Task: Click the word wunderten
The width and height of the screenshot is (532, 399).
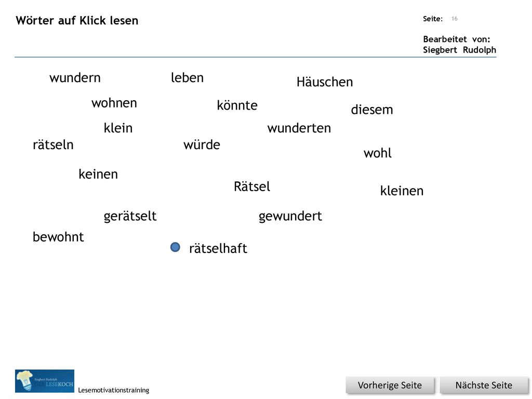Action: pos(299,128)
